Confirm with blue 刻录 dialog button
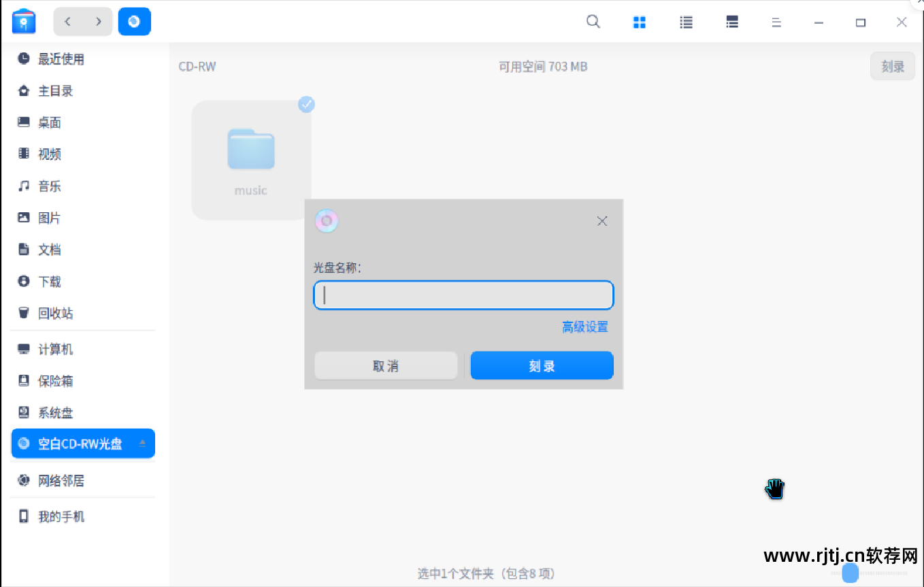The image size is (924, 587). click(x=542, y=366)
